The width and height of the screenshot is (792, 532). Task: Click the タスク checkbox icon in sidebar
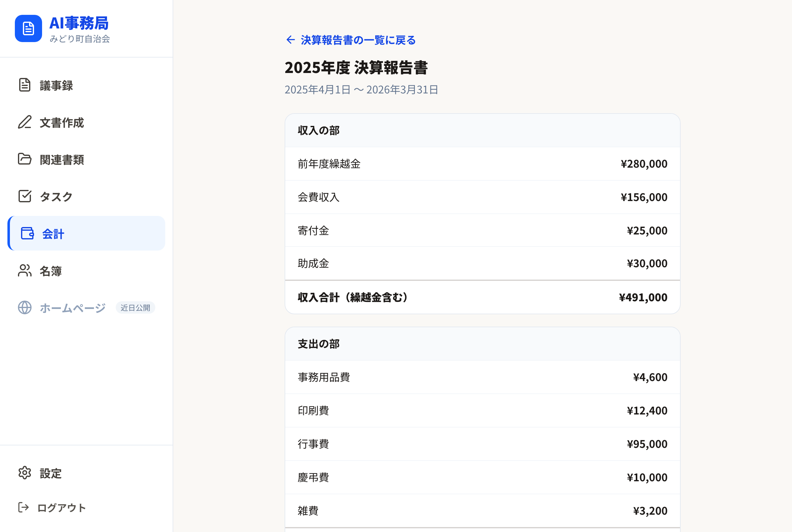(x=25, y=196)
